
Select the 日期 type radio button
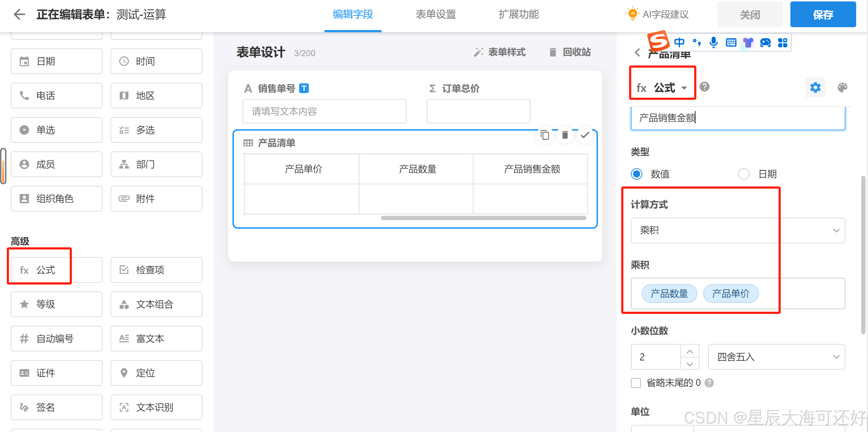pos(744,174)
